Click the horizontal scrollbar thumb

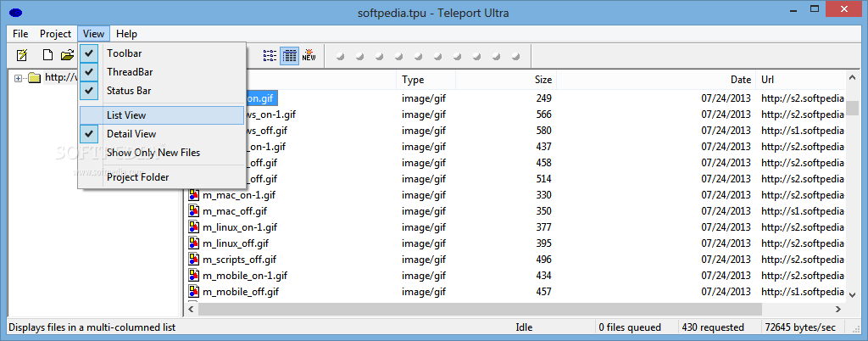click(x=480, y=310)
